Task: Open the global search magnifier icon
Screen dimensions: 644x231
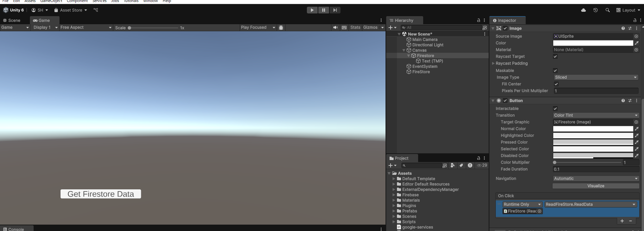Action: (607, 10)
